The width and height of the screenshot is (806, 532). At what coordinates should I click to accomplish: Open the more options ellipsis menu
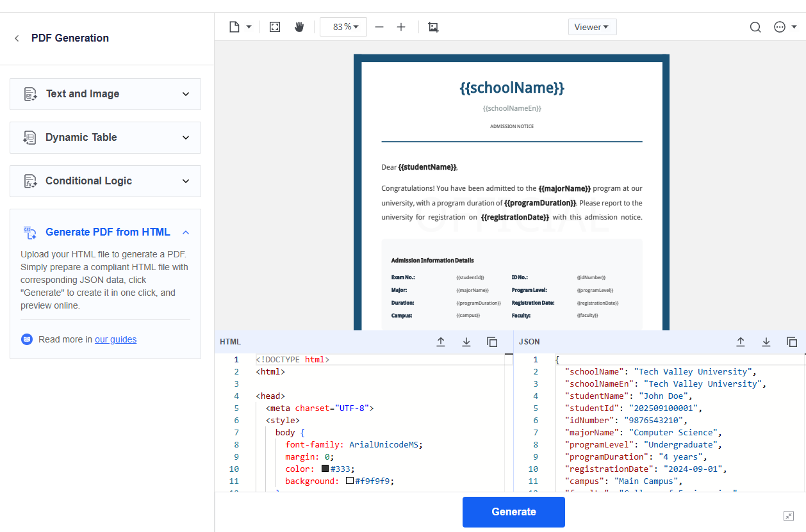click(x=779, y=27)
